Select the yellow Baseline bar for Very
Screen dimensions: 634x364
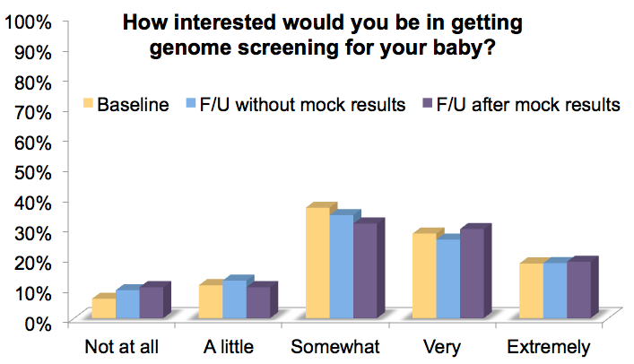424,276
